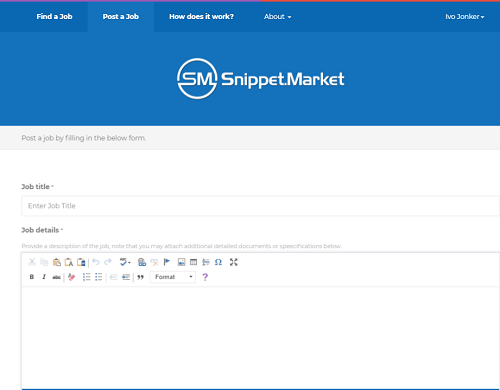The width and height of the screenshot is (500, 390).
Task: Click the Unlink icon
Action: tap(154, 262)
